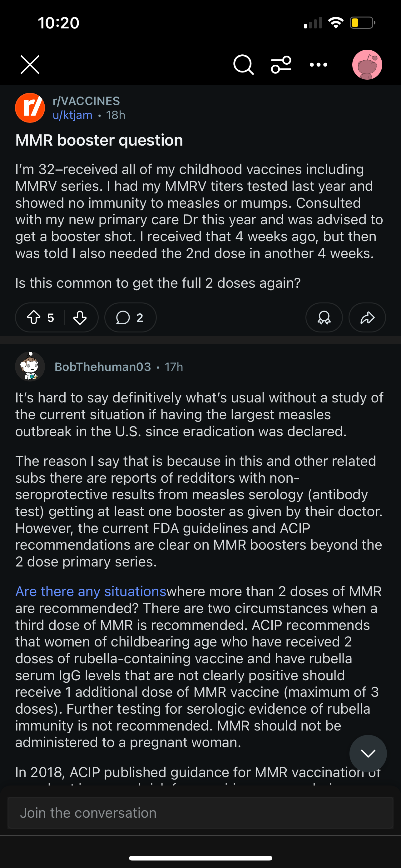Open comment sort and filter options icon
Viewport: 401px width, 868px height.
coord(281,64)
